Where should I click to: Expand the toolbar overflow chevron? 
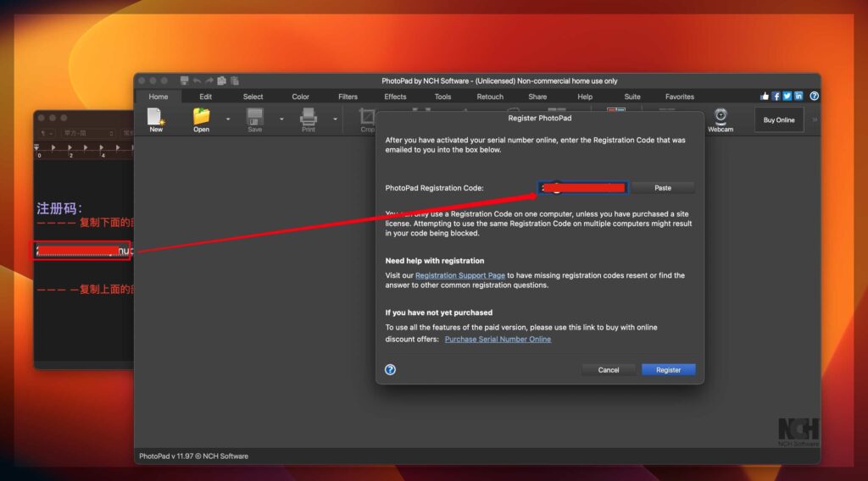(x=815, y=119)
